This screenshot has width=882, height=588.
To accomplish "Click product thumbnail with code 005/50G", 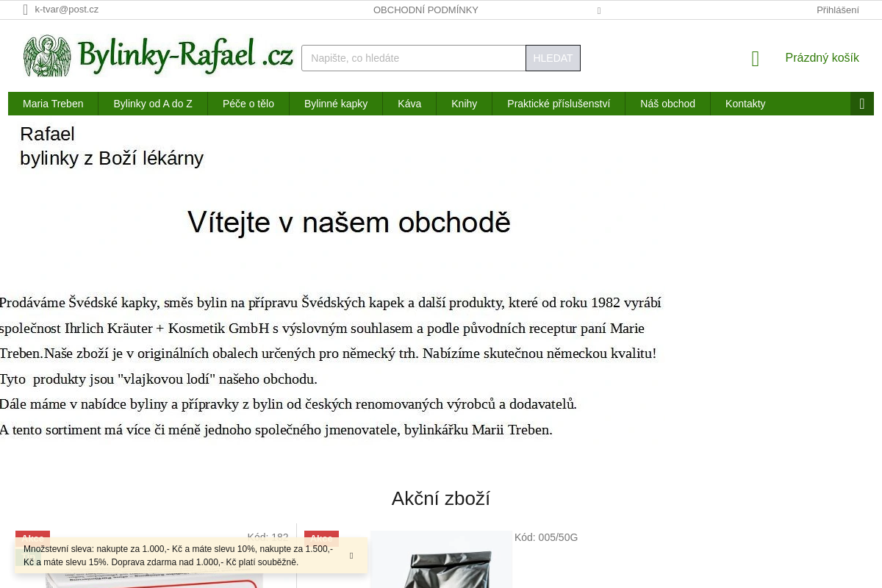I will 441,559.
